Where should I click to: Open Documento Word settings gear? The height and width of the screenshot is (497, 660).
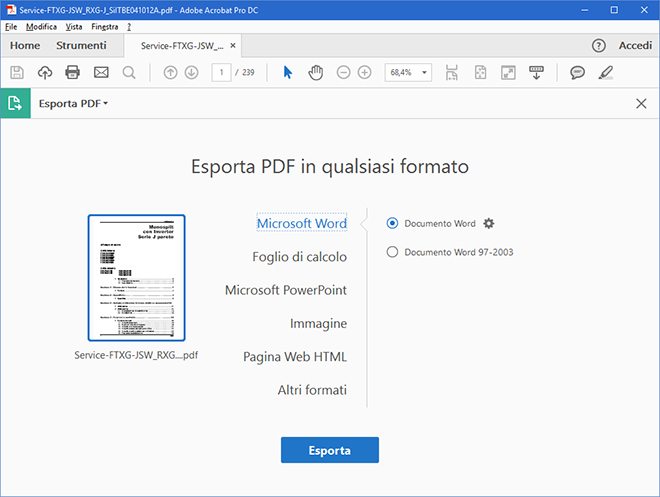(489, 224)
